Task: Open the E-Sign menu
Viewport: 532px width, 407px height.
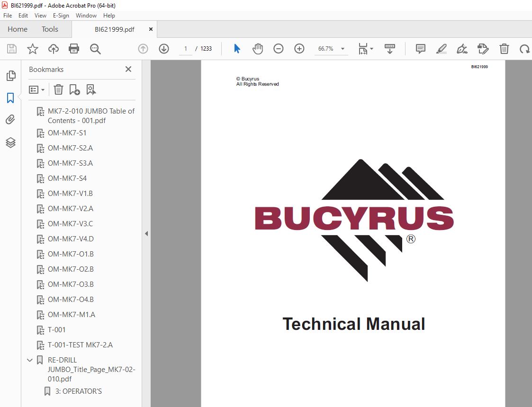Action: (61, 16)
